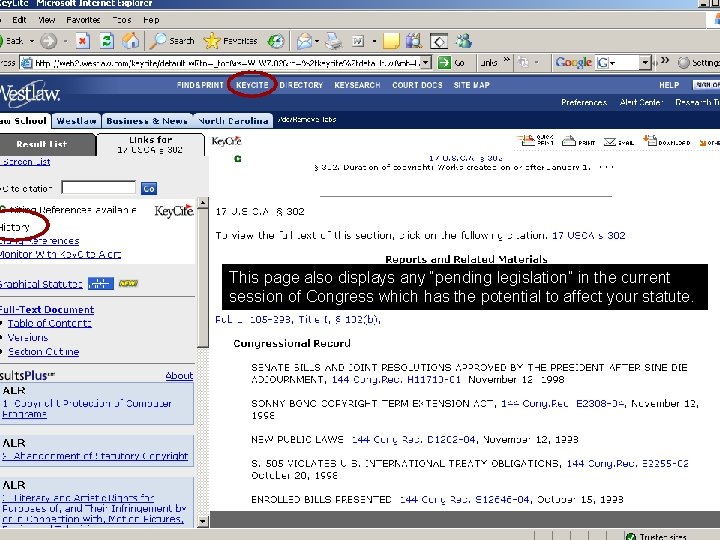Select Links for 17 USCA 302 tab
Viewport: 720px width, 540px height.
(x=150, y=144)
